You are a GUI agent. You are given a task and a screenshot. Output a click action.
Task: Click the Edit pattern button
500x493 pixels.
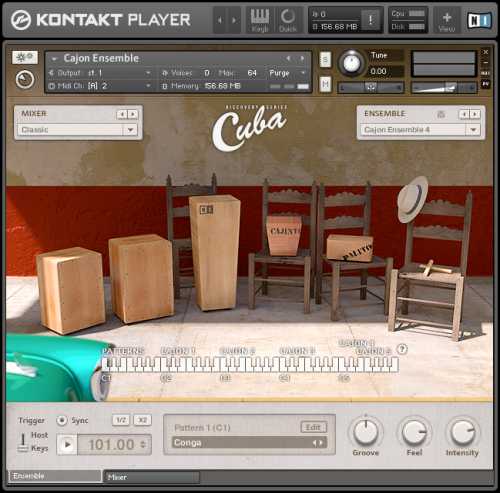(x=313, y=427)
